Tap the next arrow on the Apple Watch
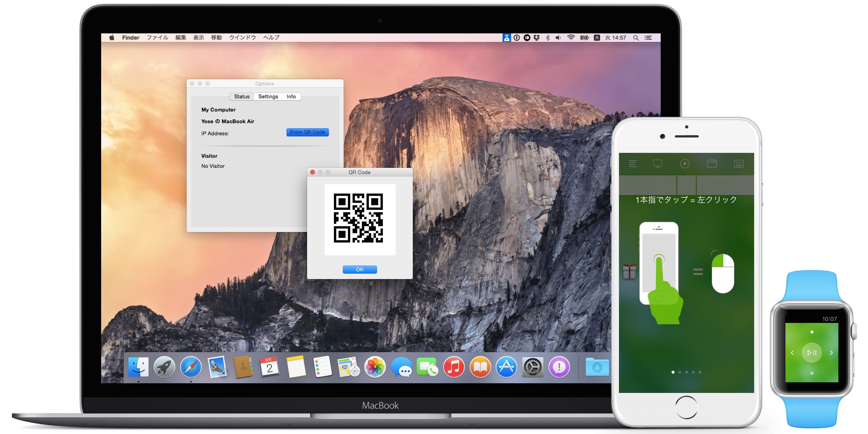This screenshot has height=434, width=868. [831, 353]
